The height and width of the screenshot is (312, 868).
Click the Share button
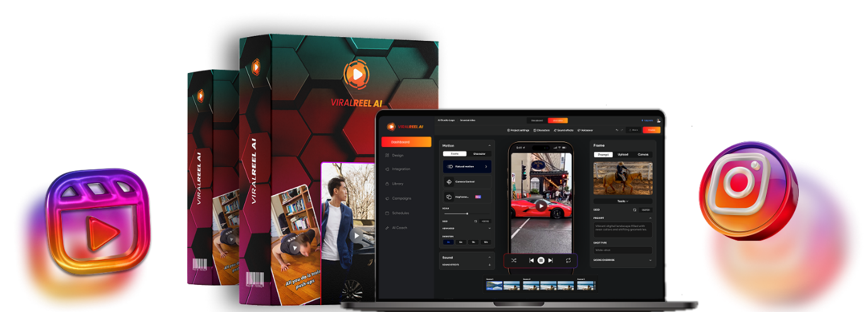pyautogui.click(x=633, y=130)
